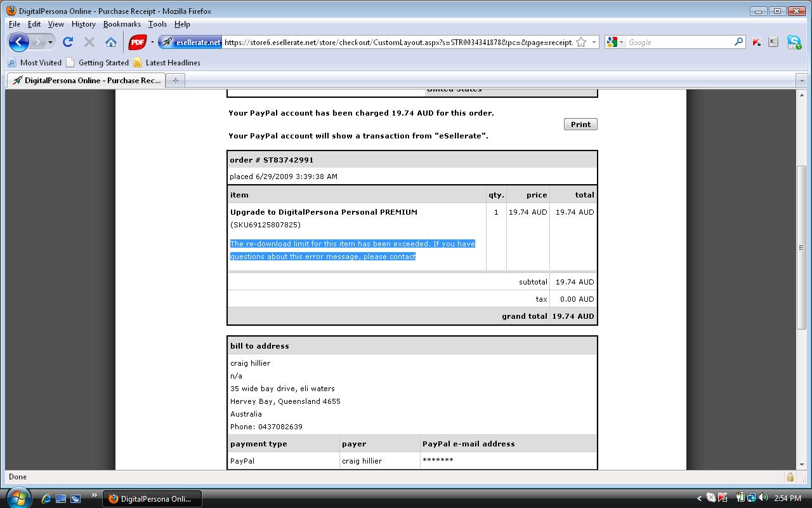Click the placed 6/29/2009 3:39:38 AM text

(284, 177)
